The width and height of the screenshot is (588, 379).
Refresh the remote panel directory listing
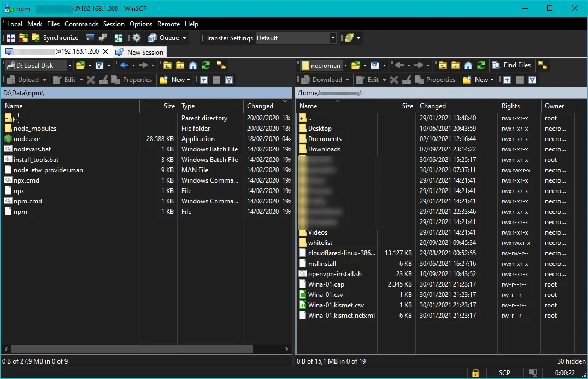481,65
